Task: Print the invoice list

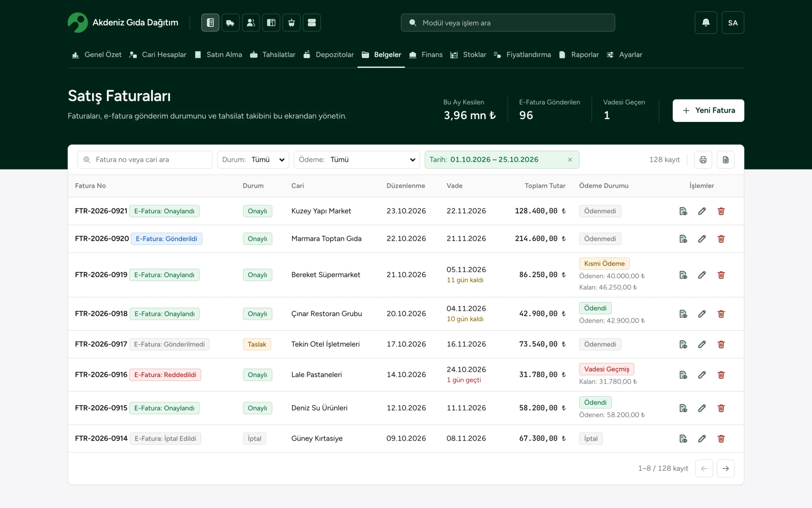Action: coord(703,160)
